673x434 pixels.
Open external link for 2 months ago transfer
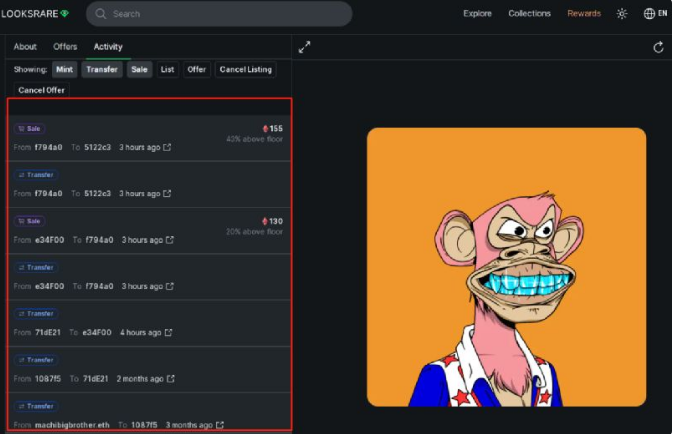click(x=171, y=379)
